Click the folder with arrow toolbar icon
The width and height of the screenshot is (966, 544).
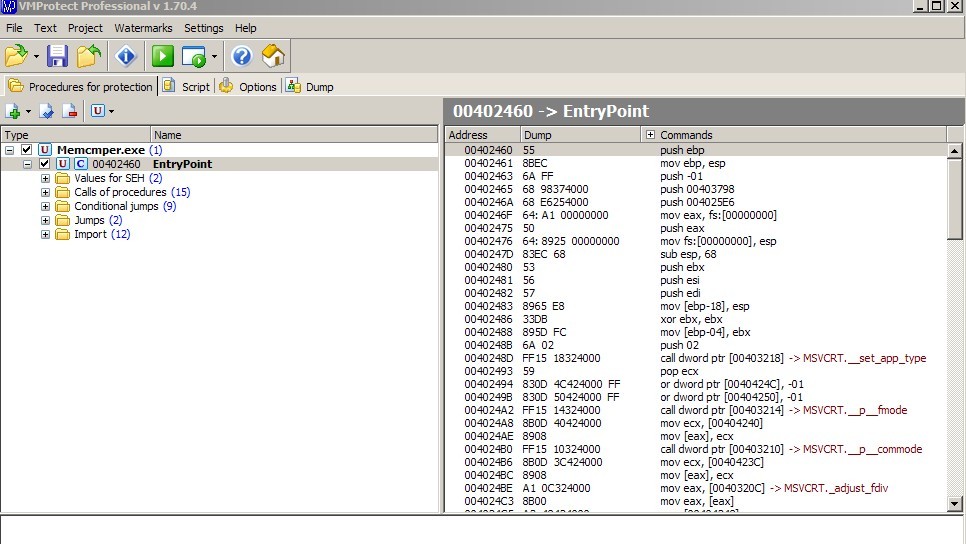89,56
